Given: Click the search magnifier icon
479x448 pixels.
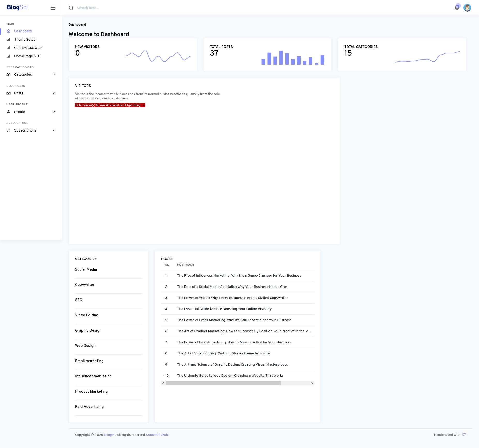Looking at the screenshot, I should 71,8.
